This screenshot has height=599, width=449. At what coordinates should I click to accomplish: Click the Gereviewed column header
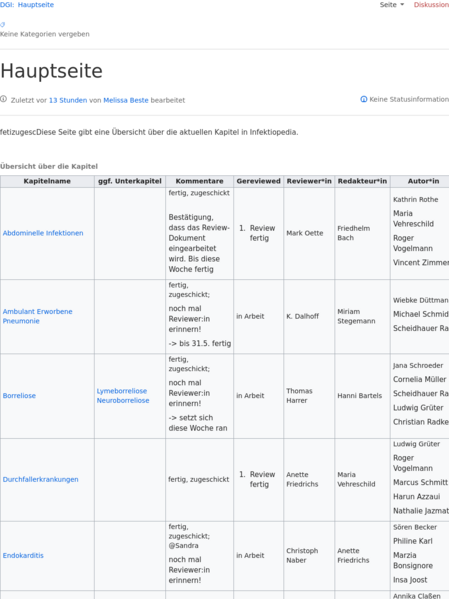(x=258, y=181)
